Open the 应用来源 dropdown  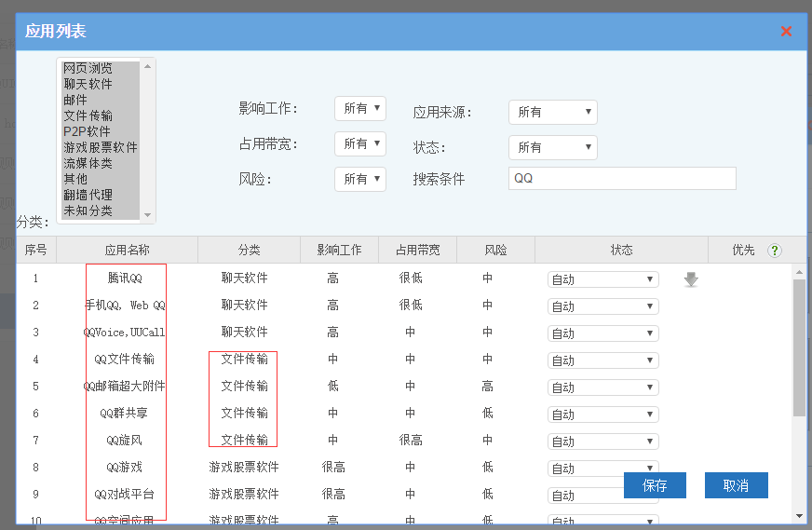552,112
